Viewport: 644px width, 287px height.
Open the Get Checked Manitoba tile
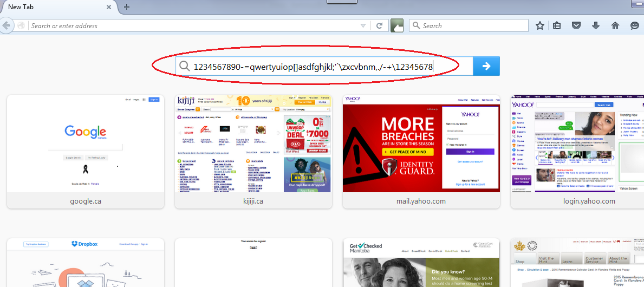coord(421,263)
